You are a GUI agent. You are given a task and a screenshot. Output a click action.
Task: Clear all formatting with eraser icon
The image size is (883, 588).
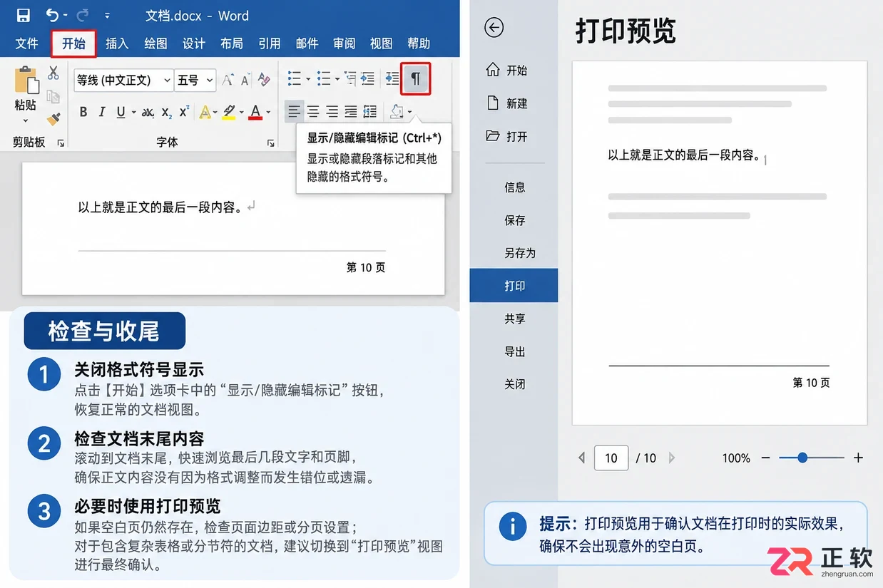point(264,80)
